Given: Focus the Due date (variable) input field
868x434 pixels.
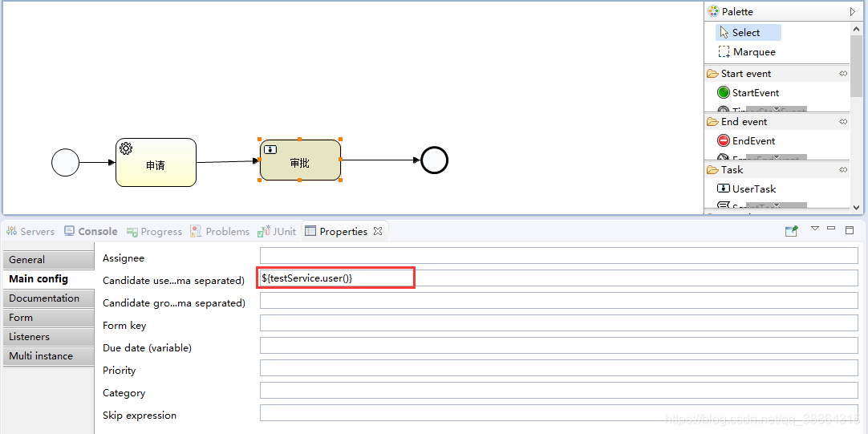Looking at the screenshot, I should [559, 346].
